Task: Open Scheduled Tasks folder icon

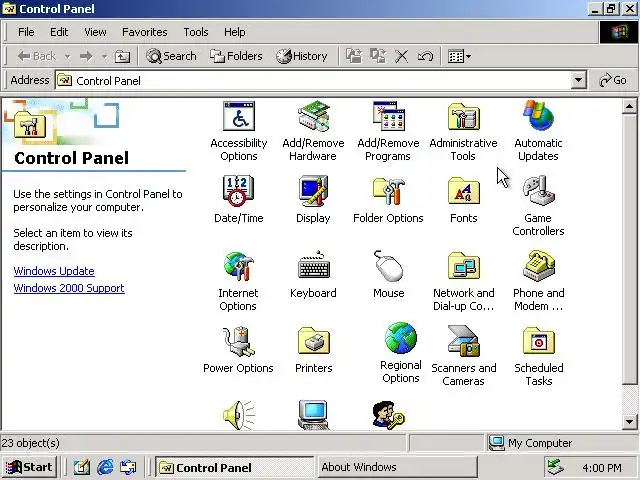Action: 538,341
